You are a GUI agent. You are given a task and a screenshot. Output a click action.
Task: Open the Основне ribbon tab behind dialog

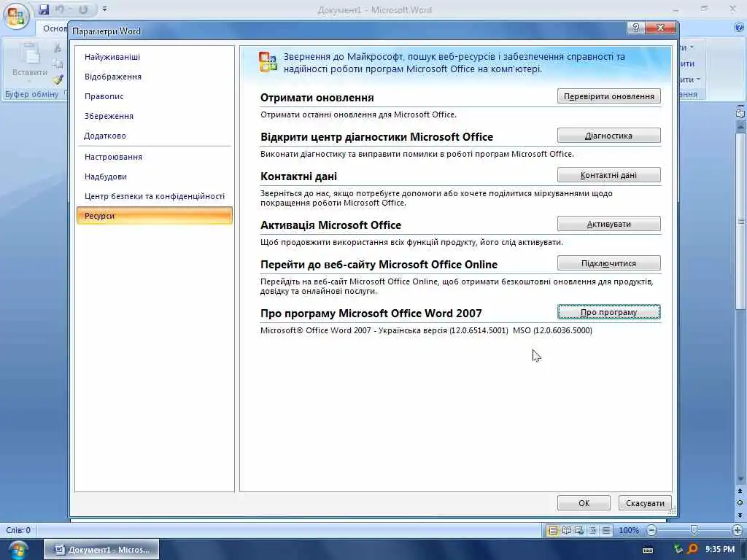[53, 28]
